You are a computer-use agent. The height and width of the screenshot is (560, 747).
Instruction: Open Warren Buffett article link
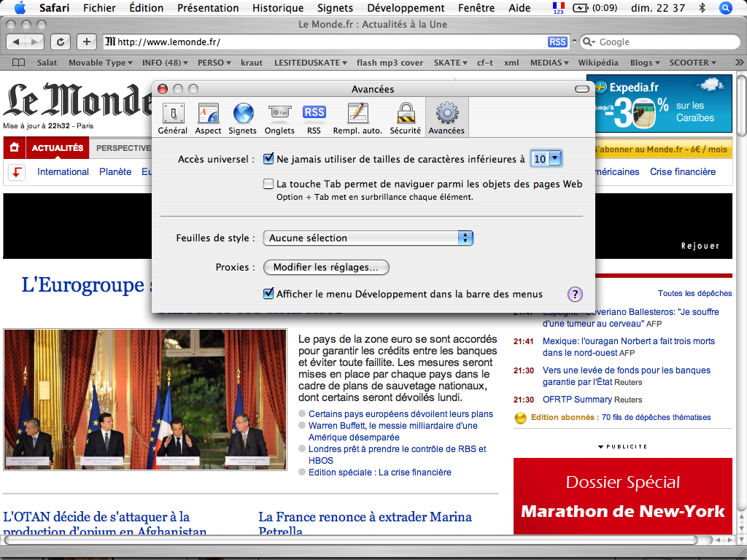[x=393, y=432]
